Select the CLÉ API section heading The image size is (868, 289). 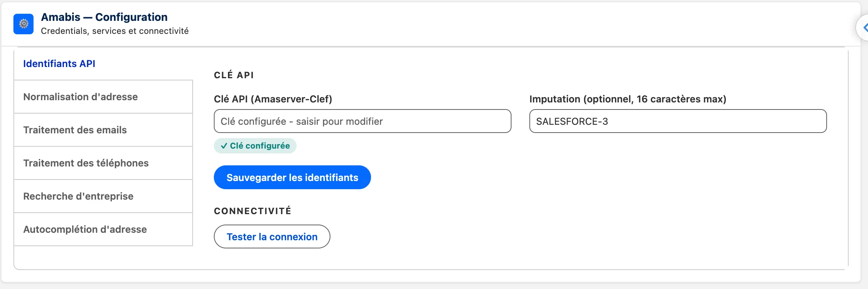(234, 75)
